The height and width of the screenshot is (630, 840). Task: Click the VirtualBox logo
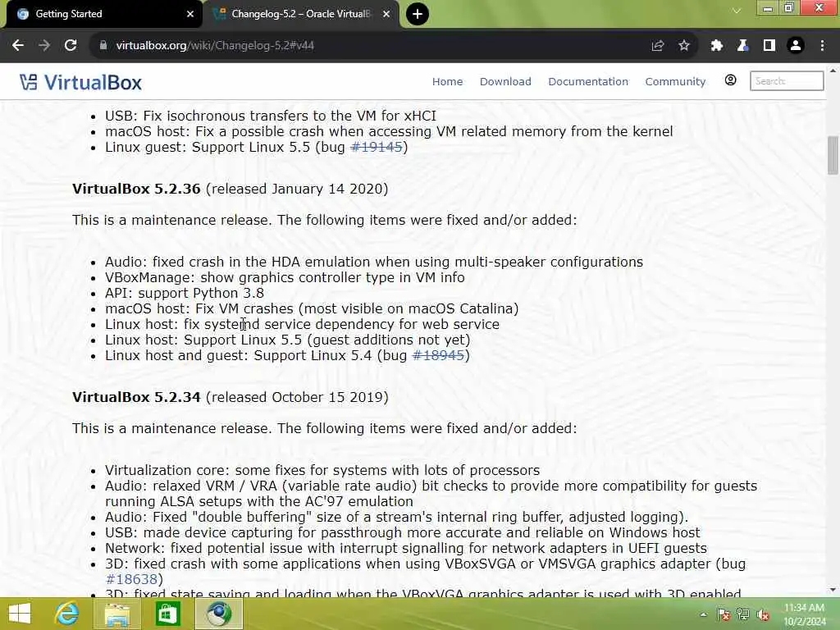[81, 83]
